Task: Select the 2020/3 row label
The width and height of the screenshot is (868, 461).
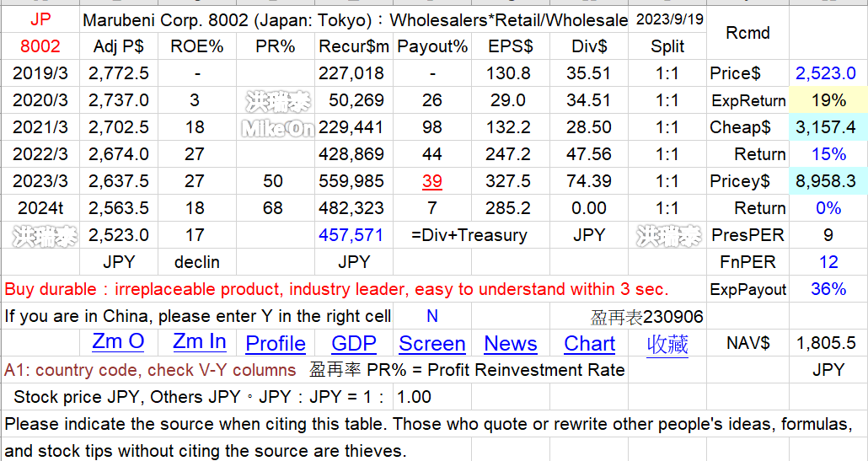Action: pos(40,100)
